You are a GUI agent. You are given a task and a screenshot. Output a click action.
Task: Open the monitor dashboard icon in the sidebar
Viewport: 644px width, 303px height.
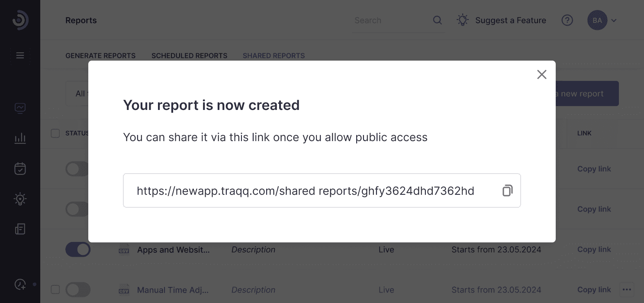click(x=20, y=108)
